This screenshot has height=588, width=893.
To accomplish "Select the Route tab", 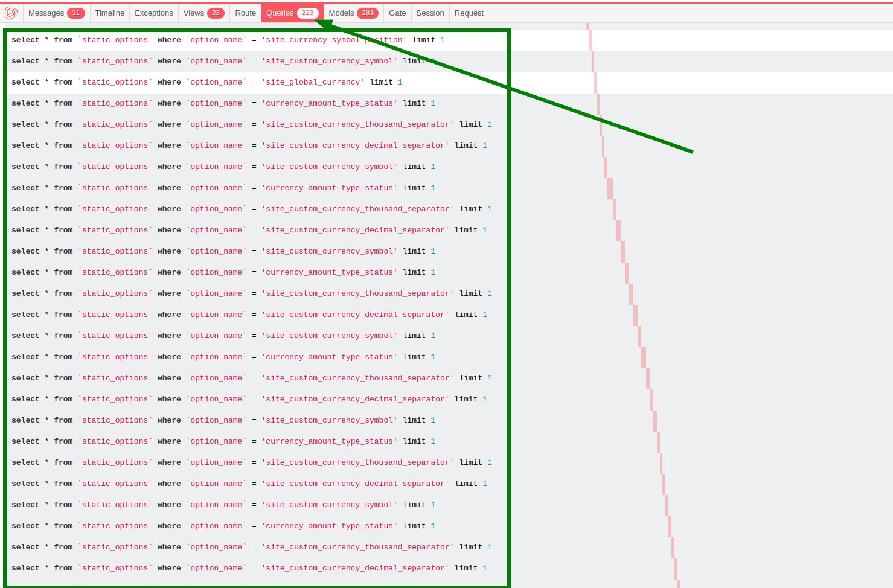I will coord(245,13).
